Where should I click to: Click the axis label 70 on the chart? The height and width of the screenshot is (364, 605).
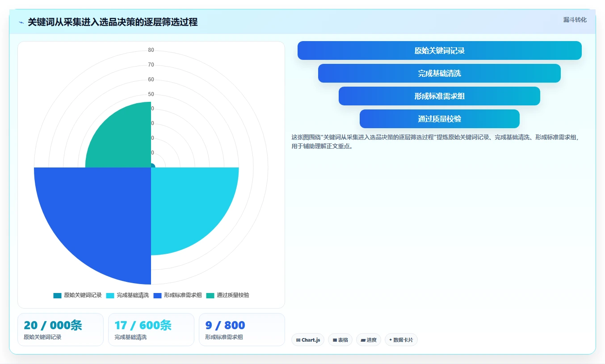point(151,65)
